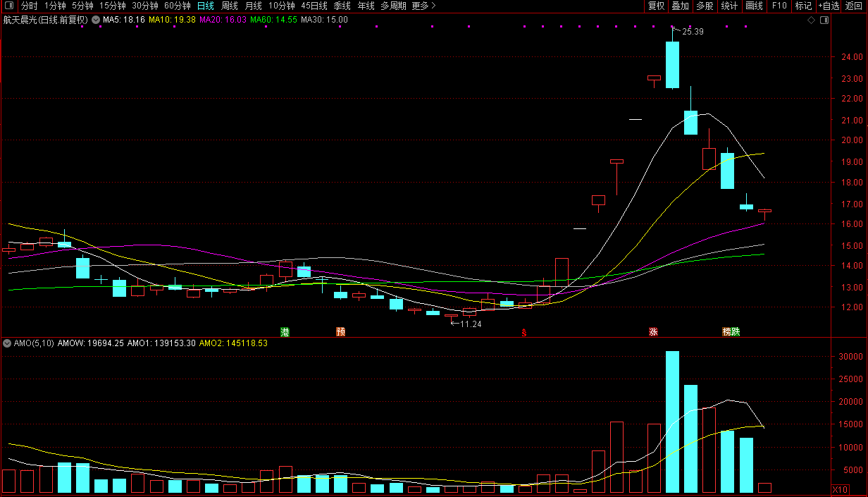Toggle the right side panel icon
Screen dimensions: 868x497
click(824, 20)
